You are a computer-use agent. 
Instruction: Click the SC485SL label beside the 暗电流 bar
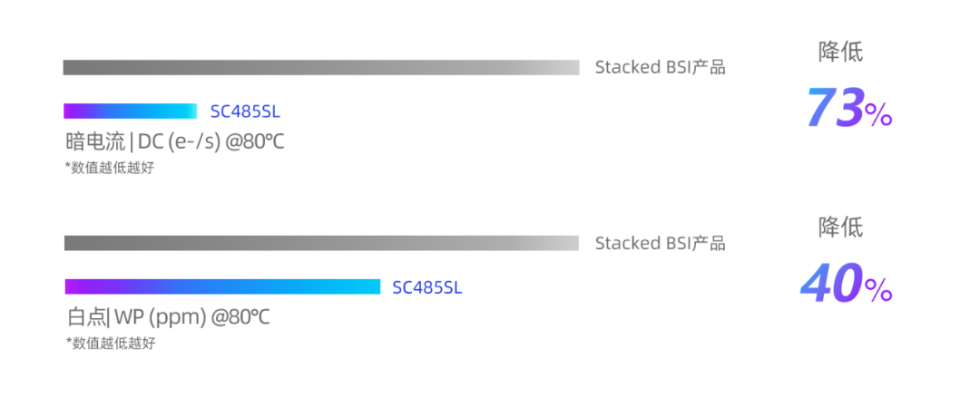[x=245, y=111]
